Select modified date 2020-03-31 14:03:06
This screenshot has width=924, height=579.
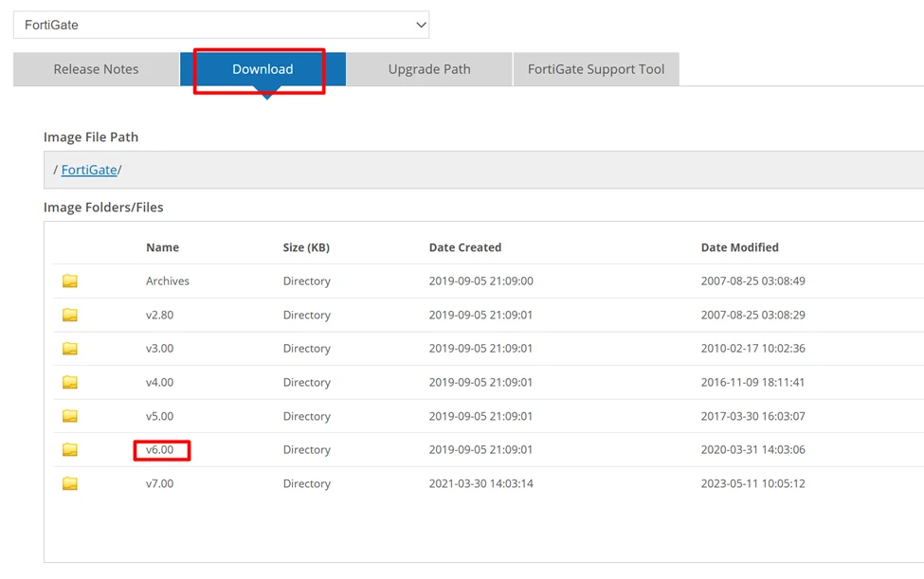click(752, 449)
